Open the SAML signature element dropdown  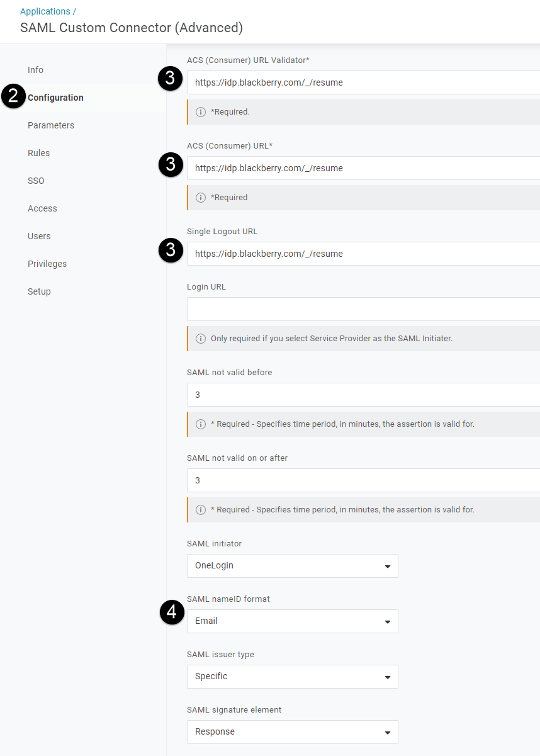[x=292, y=732]
